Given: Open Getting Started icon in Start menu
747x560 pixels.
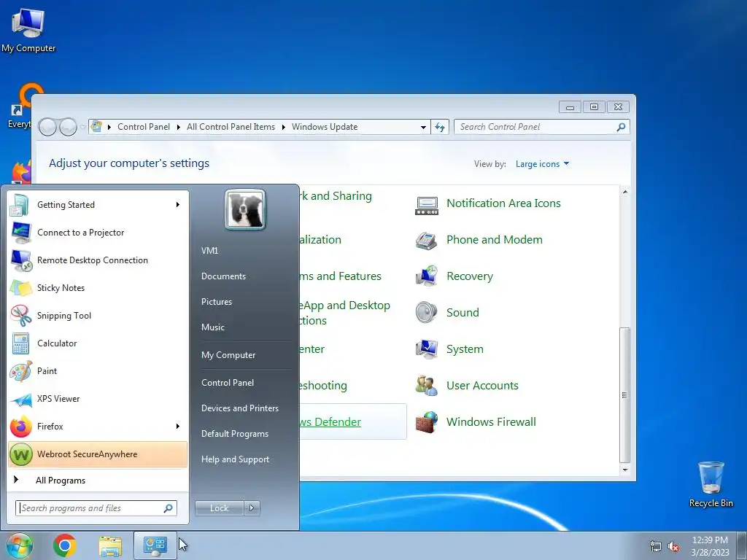Looking at the screenshot, I should click(x=20, y=205).
